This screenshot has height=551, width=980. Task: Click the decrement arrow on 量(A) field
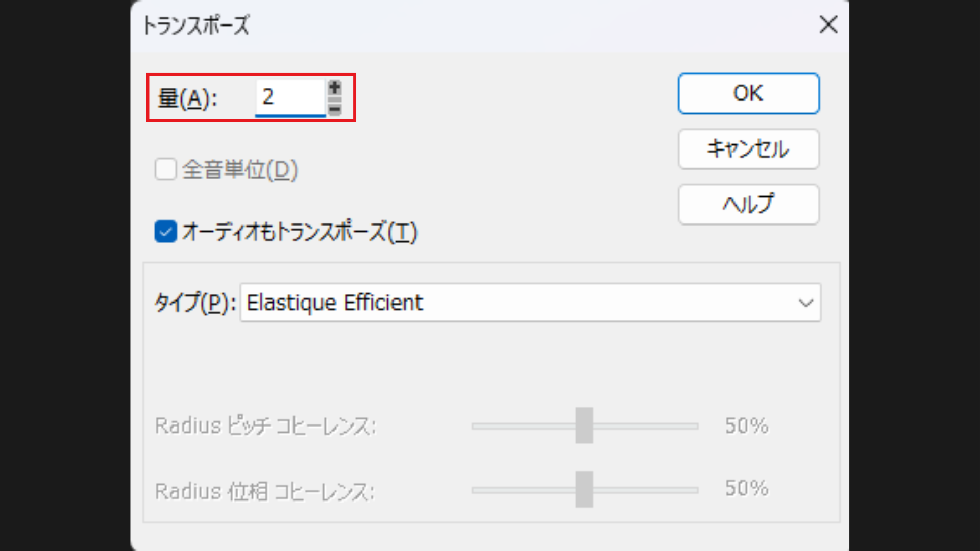(334, 108)
